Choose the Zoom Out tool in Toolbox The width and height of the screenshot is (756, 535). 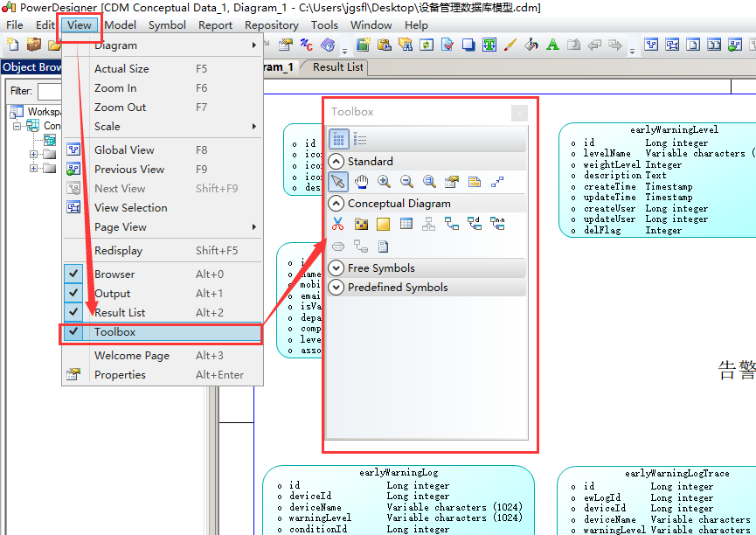[406, 182]
